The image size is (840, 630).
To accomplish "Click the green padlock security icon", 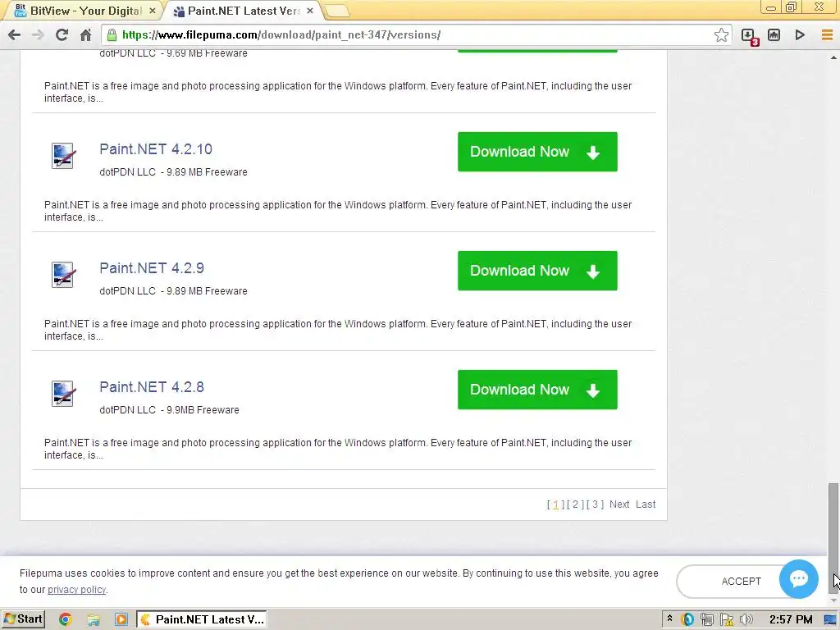I will [x=112, y=35].
